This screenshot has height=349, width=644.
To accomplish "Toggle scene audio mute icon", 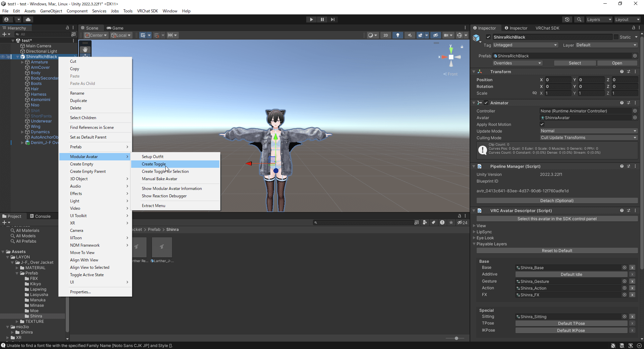I will (x=410, y=35).
